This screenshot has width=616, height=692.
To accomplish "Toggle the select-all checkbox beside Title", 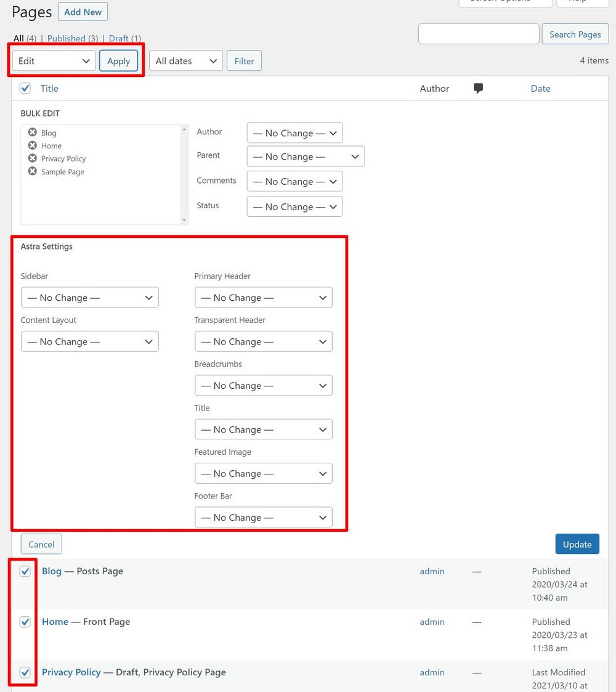I will pyautogui.click(x=25, y=88).
